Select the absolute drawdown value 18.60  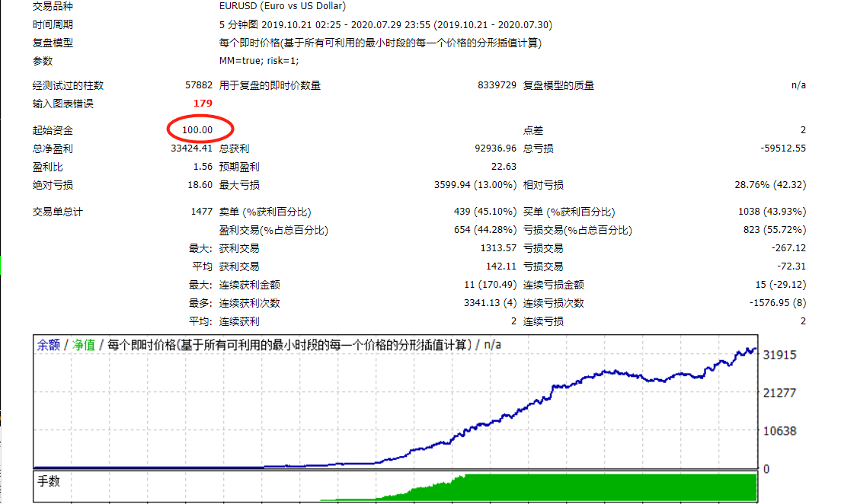[200, 185]
